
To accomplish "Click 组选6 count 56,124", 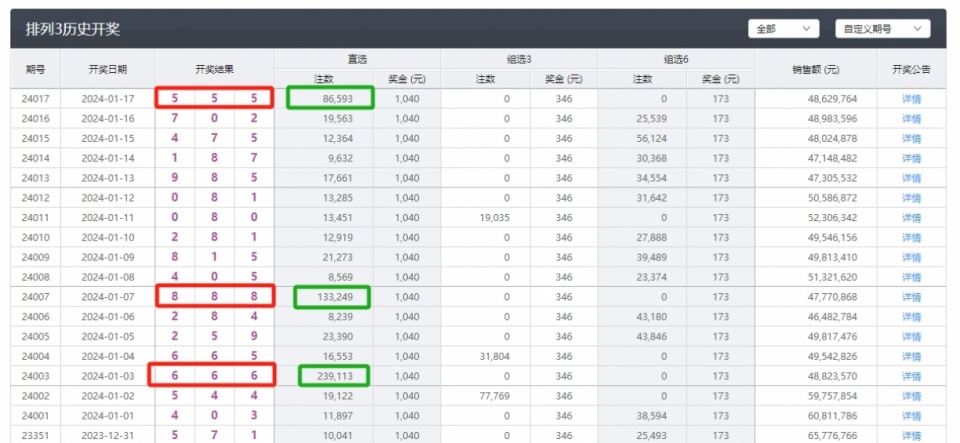I will click(x=653, y=139).
